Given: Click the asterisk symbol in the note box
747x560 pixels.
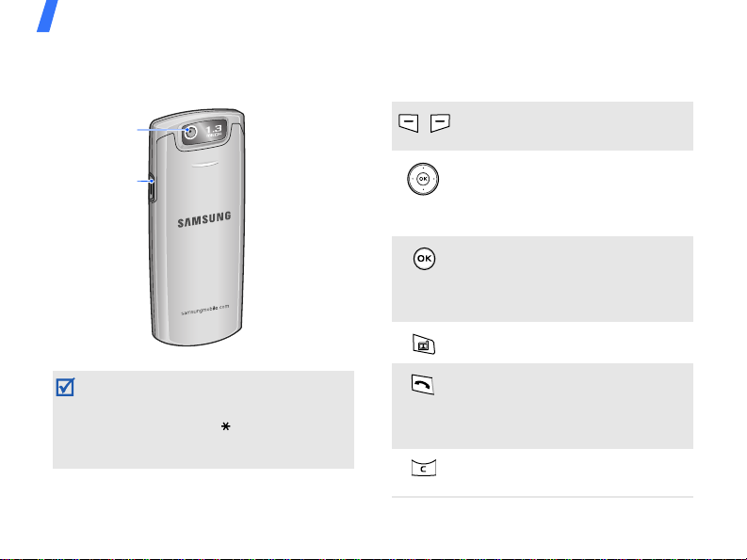Looking at the screenshot, I should (226, 426).
